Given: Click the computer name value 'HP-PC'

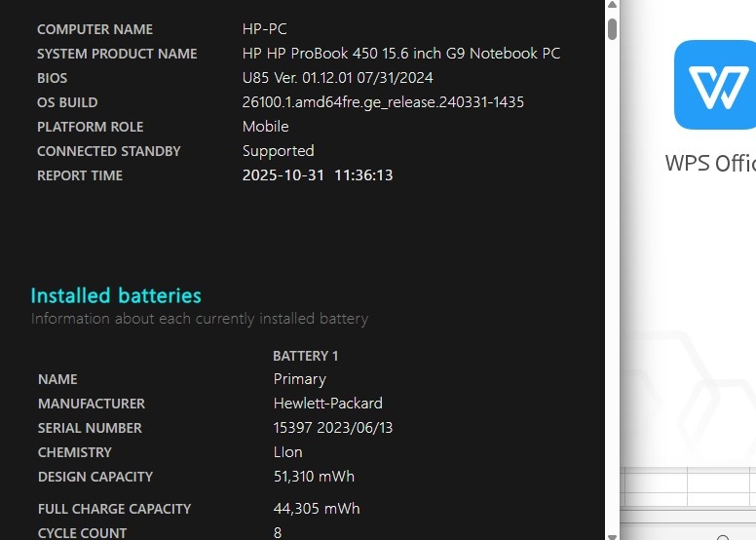Looking at the screenshot, I should (264, 29).
